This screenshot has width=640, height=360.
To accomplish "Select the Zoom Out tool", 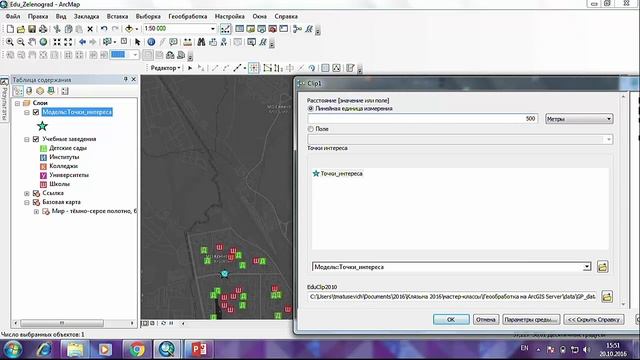I will [x=21, y=42].
